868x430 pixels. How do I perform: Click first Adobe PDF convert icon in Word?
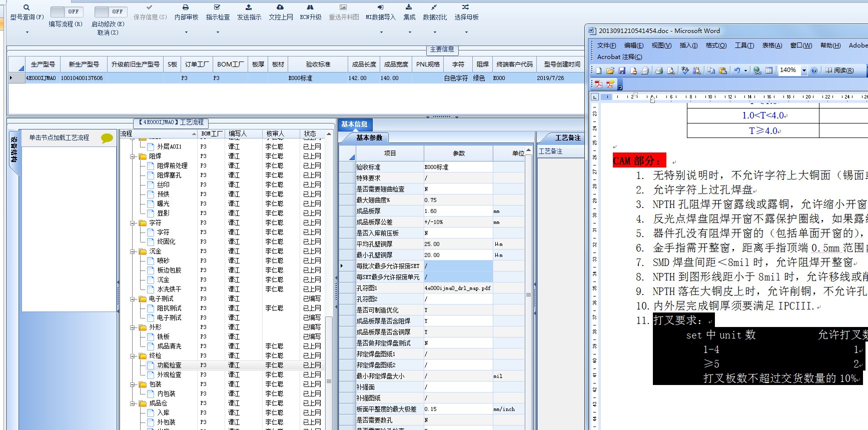598,84
